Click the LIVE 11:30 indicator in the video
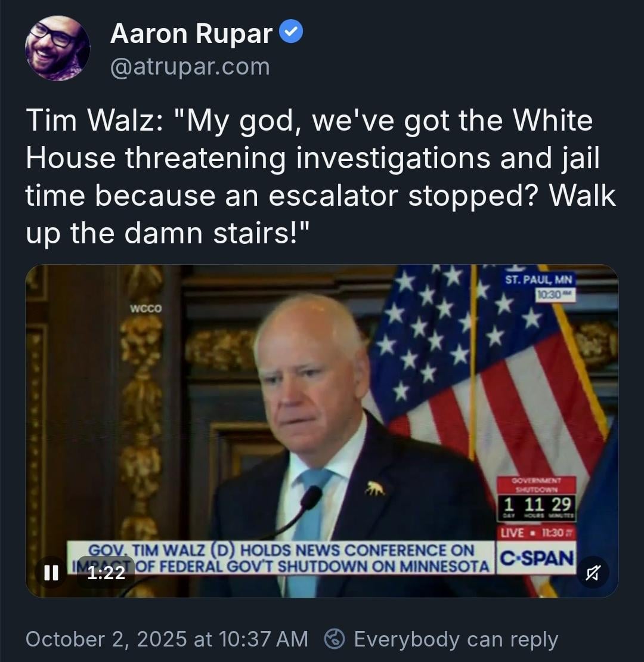Viewport: 644px width, 662px height. point(537,533)
